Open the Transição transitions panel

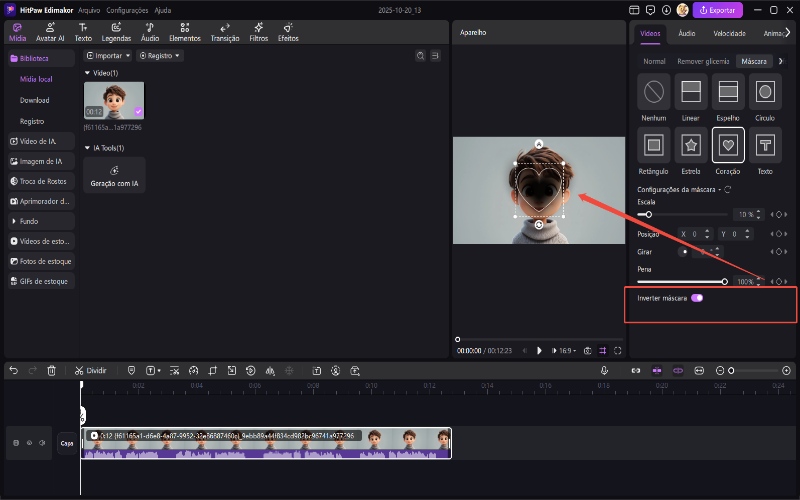pyautogui.click(x=225, y=32)
